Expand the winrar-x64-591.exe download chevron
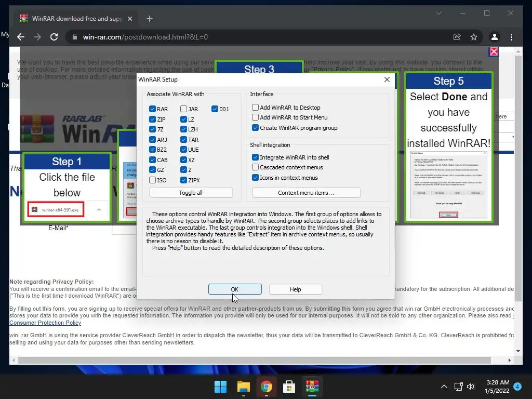This screenshot has width=532, height=399. 99,210
